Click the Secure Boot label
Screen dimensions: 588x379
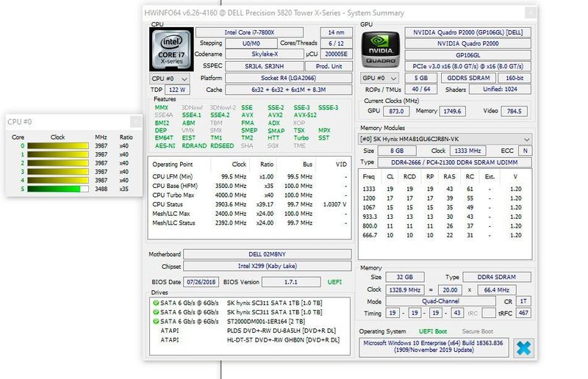tap(477, 331)
